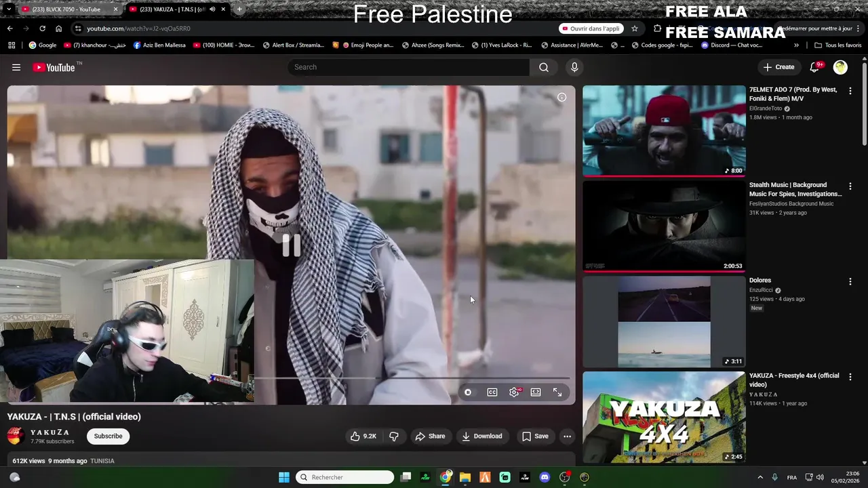Go to the YouTube home logo
Screen dimensions: 868x488
(54, 67)
